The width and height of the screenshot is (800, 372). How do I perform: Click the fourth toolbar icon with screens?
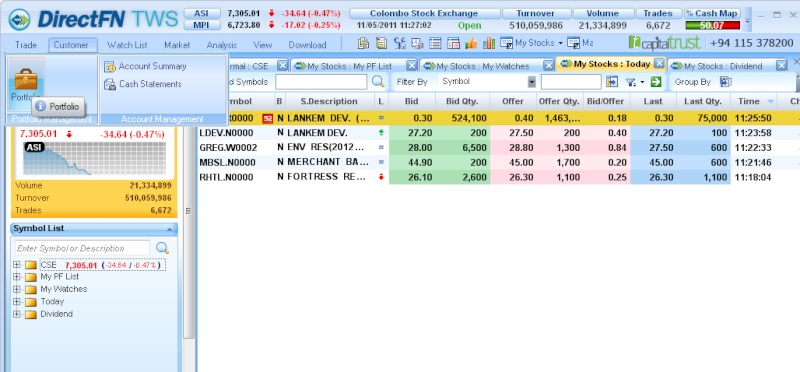tap(417, 44)
